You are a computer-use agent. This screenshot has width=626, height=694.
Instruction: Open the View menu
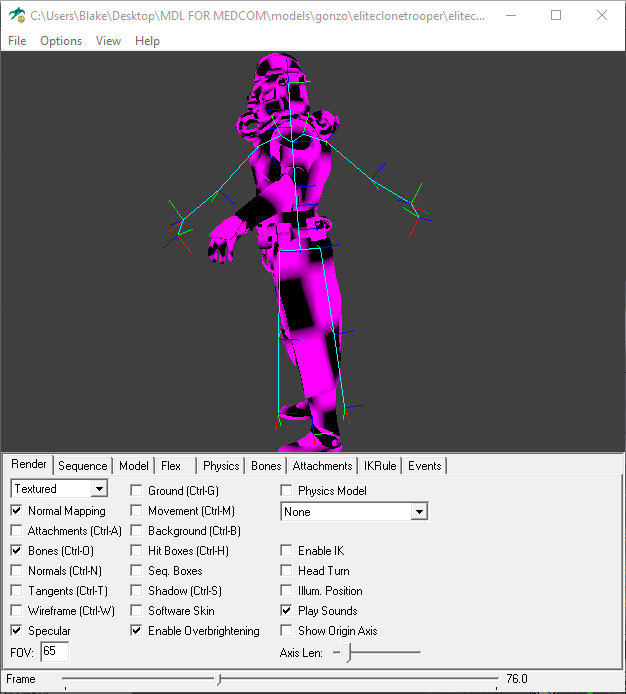click(x=108, y=41)
